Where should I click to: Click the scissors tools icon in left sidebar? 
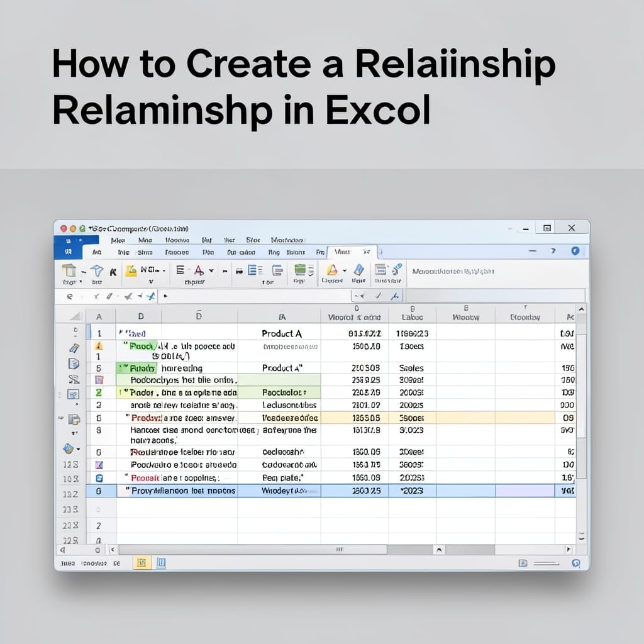point(74,379)
